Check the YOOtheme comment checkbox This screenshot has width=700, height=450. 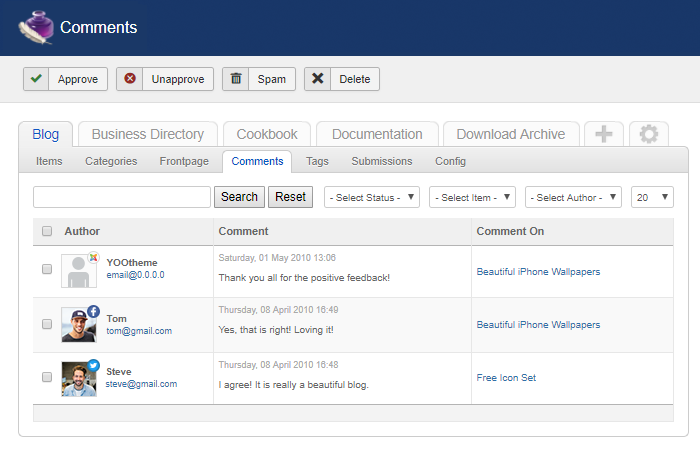pyautogui.click(x=47, y=269)
